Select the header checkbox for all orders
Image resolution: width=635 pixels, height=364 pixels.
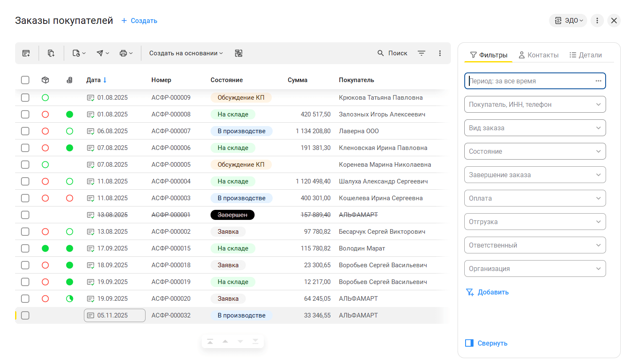coord(25,80)
